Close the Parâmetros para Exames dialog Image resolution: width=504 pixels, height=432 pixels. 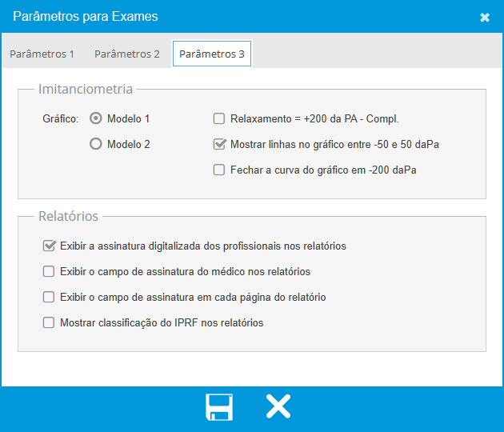coord(485,18)
